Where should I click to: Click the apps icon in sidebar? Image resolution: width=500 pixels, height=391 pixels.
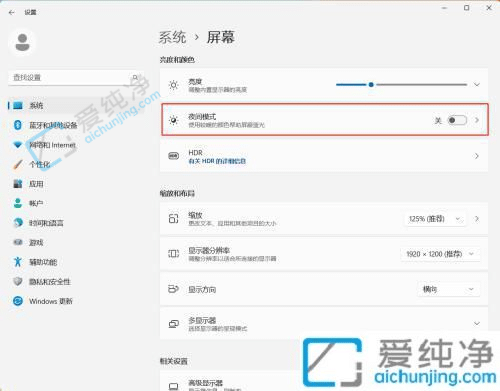point(18,184)
